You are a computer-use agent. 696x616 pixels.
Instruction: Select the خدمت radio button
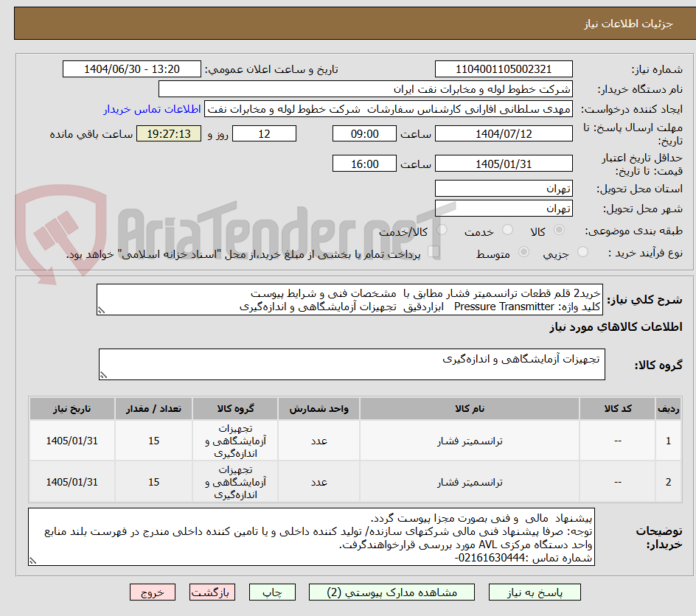pyautogui.click(x=507, y=229)
